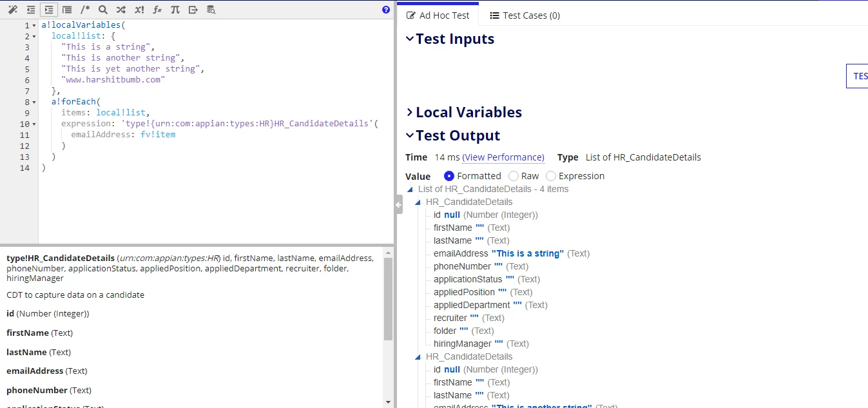
Task: Click the appliedPosition output row
Action: click(x=483, y=292)
